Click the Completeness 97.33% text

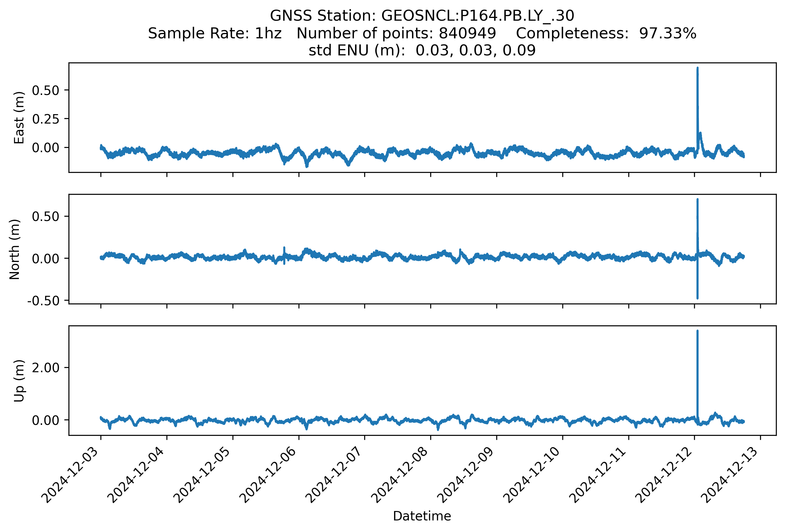[606, 33]
